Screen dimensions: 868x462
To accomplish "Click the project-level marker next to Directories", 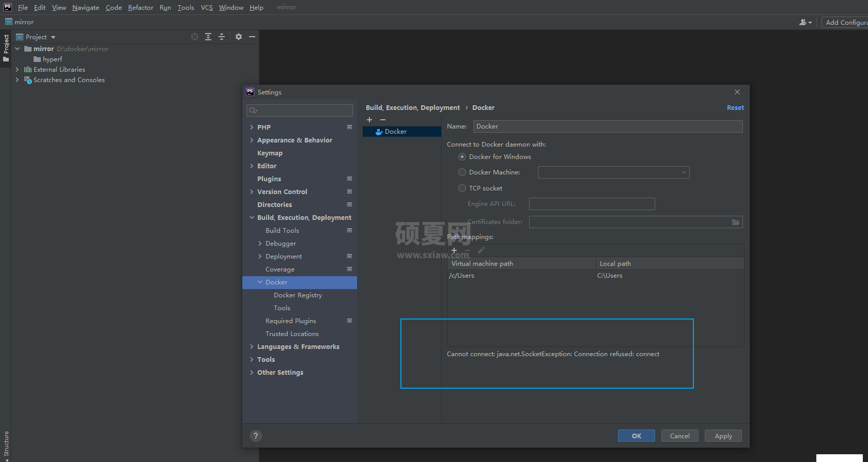I will [x=350, y=204].
